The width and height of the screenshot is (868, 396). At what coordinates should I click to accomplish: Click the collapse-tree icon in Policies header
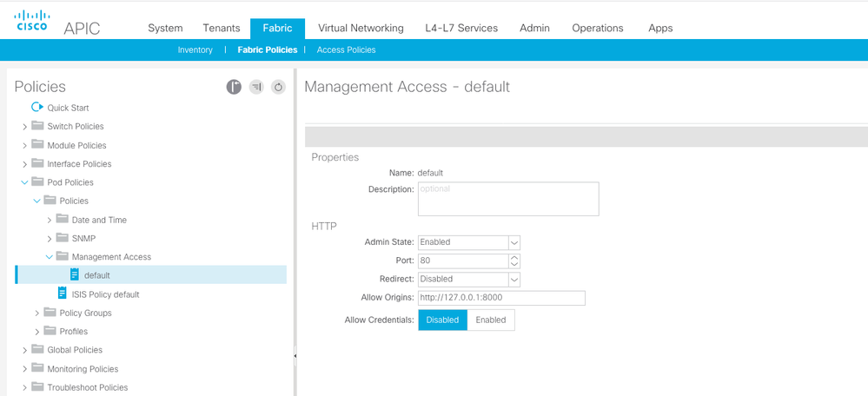[x=256, y=87]
